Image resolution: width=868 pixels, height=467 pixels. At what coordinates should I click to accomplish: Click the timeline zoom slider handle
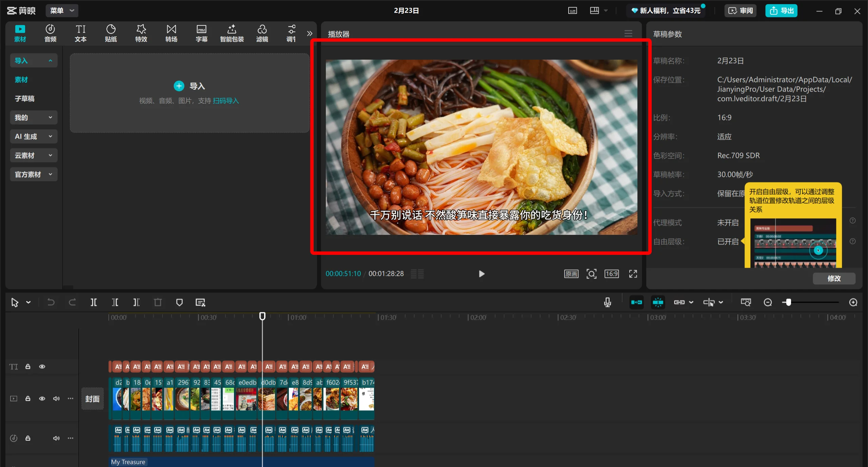tap(788, 302)
